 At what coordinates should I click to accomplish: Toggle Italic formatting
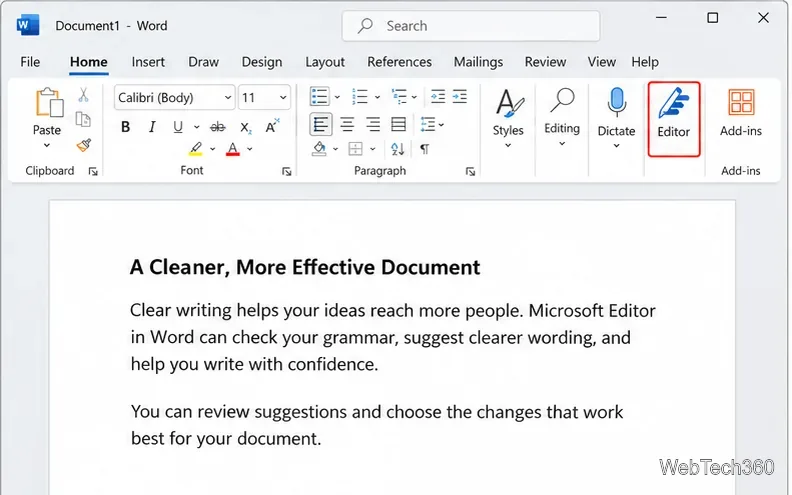(x=152, y=127)
